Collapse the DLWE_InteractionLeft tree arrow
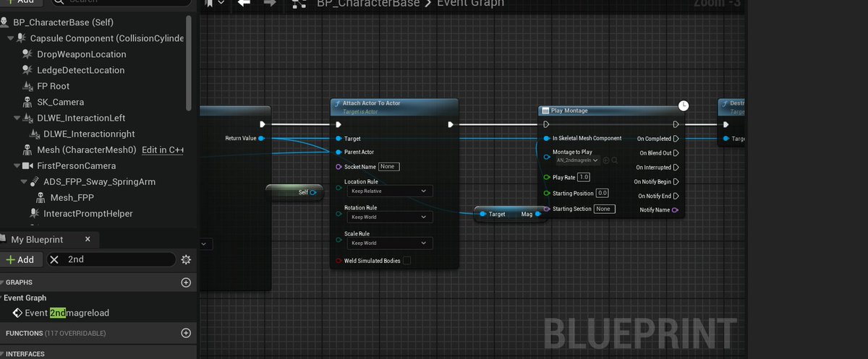 tap(17, 118)
